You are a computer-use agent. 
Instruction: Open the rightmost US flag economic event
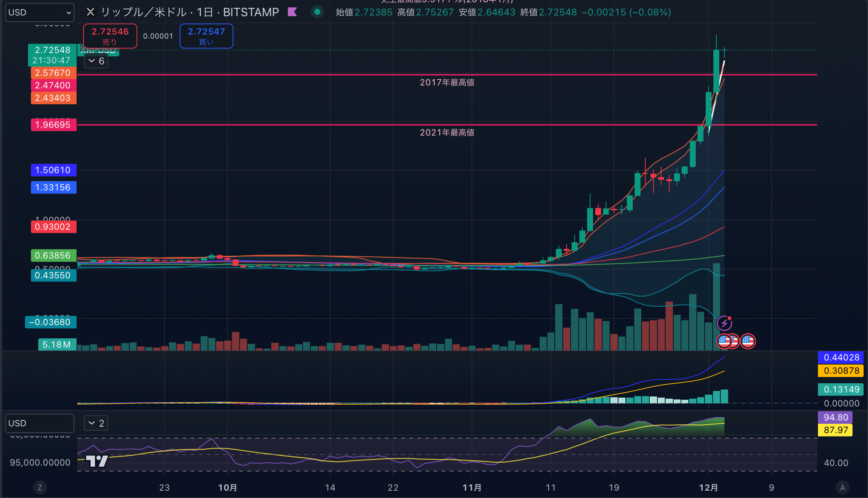[748, 341]
